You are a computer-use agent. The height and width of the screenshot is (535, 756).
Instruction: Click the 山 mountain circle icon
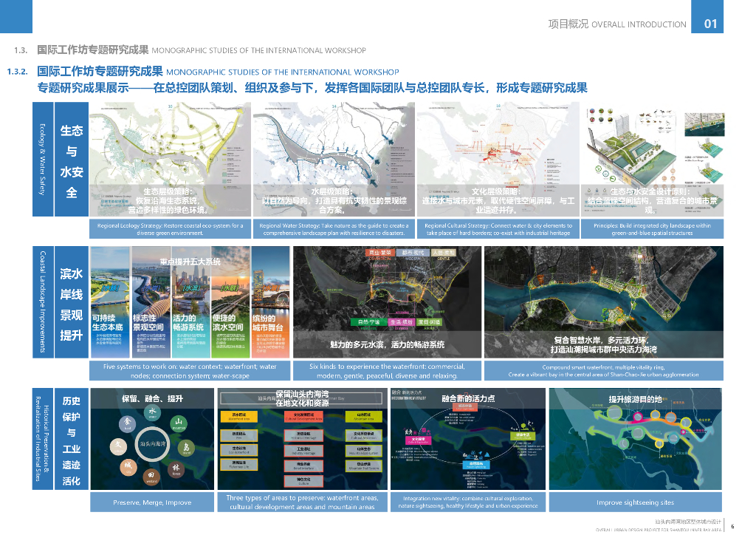pyautogui.click(x=179, y=423)
